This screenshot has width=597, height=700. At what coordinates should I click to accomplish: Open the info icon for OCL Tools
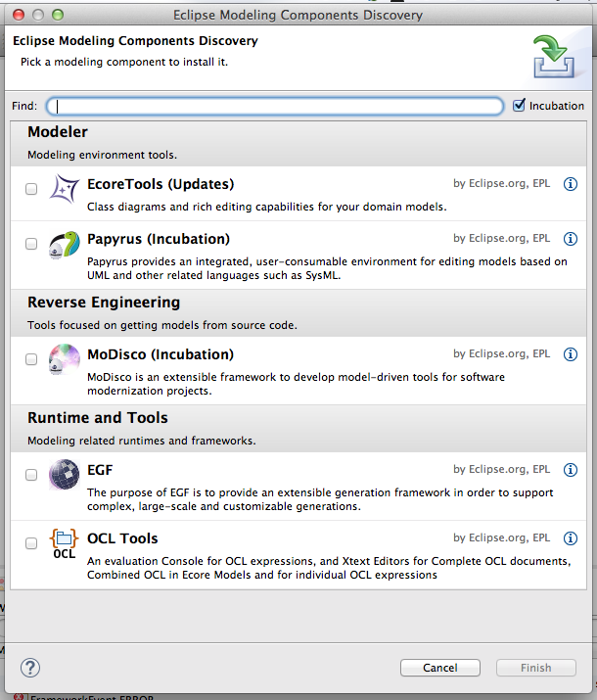[x=571, y=538]
